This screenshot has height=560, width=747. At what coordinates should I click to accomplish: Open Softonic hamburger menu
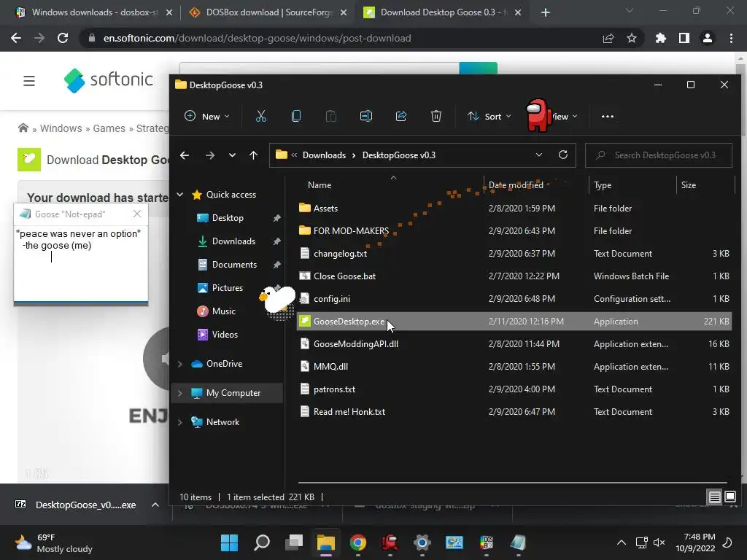coord(29,81)
